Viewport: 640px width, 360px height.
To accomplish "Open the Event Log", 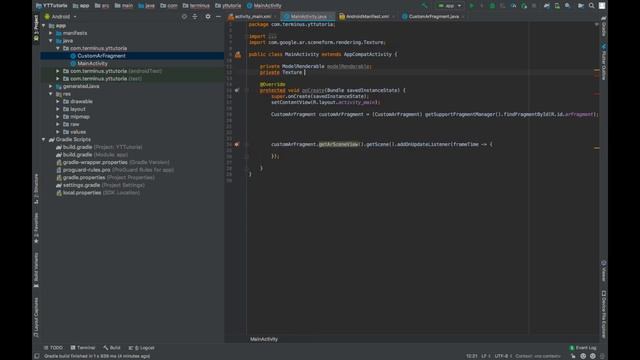I will click(x=583, y=348).
